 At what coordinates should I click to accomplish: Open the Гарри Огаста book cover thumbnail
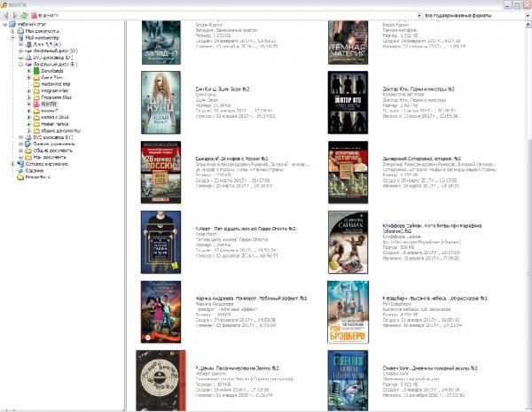pos(160,242)
